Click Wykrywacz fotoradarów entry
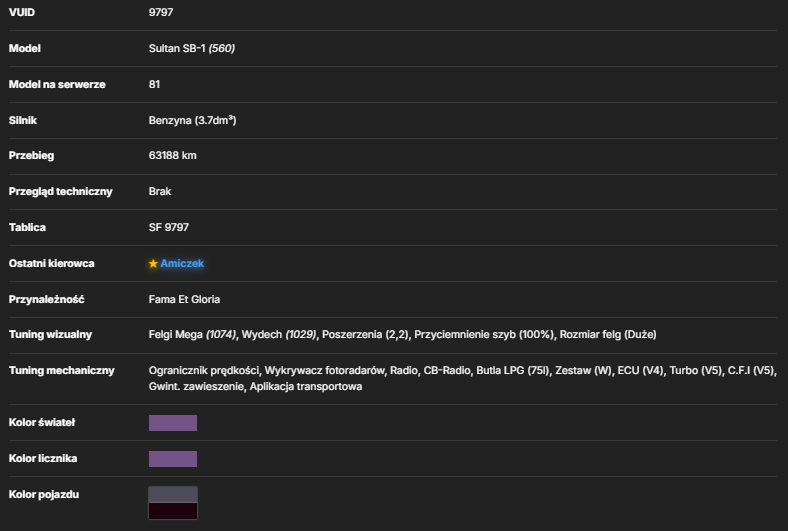 325,371
